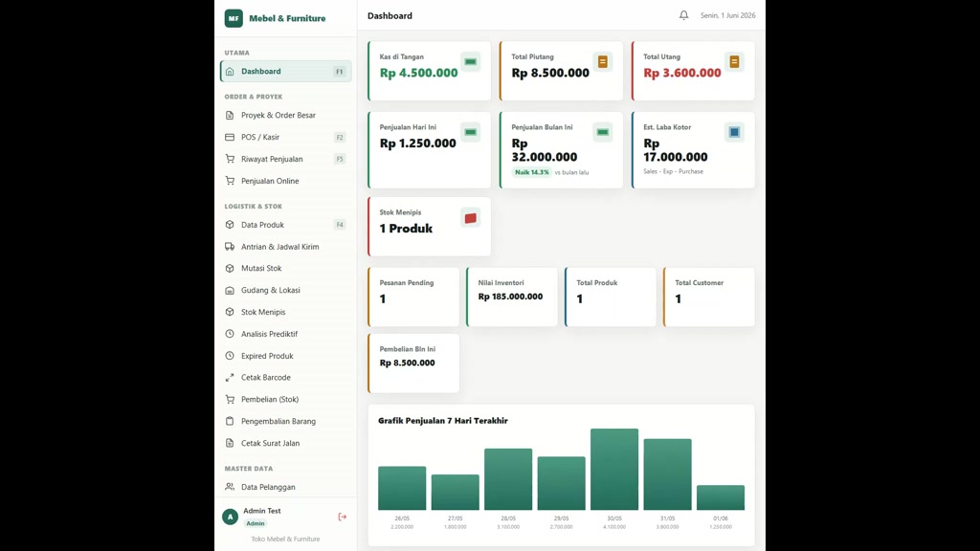Click the Rp 3.600.000 debt value
The height and width of the screenshot is (551, 980).
point(682,73)
